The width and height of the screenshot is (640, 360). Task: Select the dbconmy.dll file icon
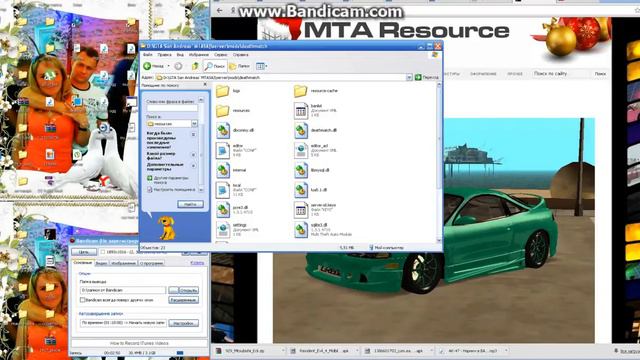[x=223, y=131]
